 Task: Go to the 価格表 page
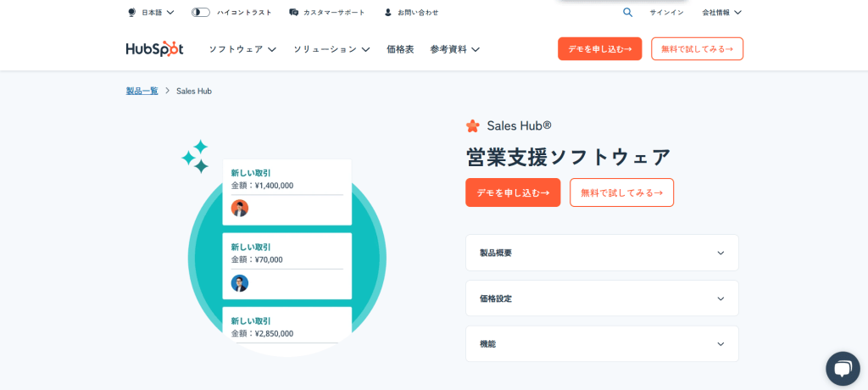400,49
